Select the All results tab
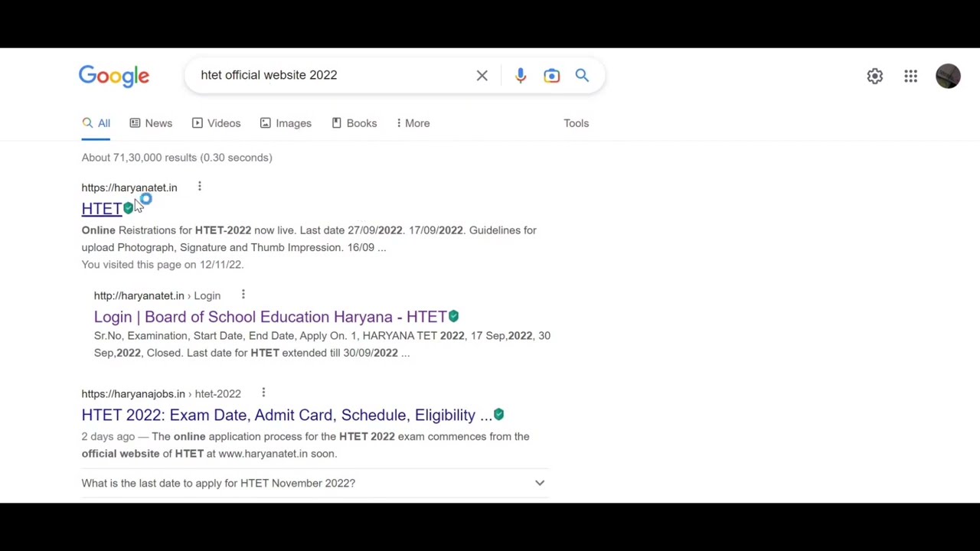980x551 pixels. coord(96,123)
